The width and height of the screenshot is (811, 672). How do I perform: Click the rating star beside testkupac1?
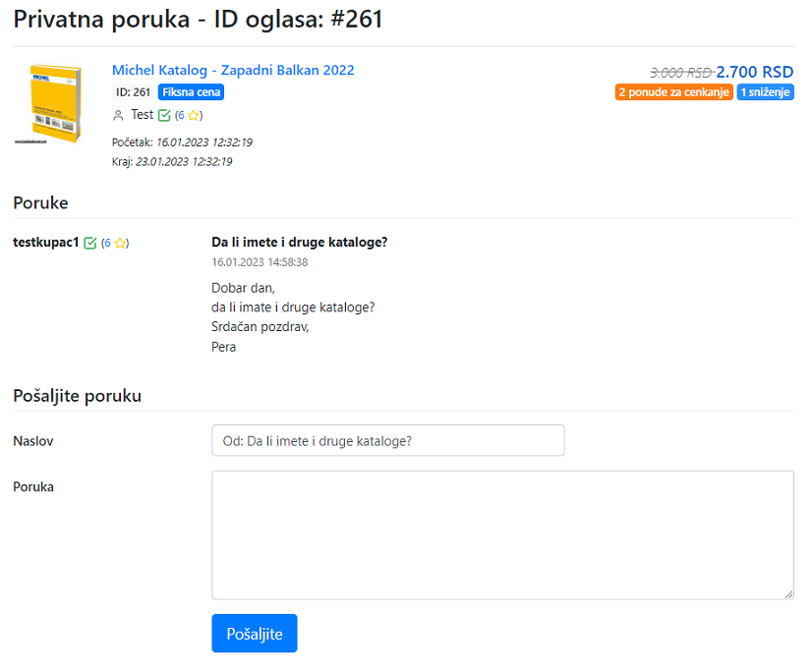[x=120, y=243]
